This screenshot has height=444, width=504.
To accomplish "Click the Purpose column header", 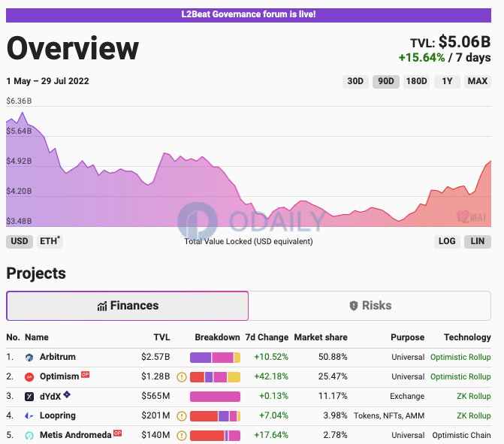I will click(408, 337).
